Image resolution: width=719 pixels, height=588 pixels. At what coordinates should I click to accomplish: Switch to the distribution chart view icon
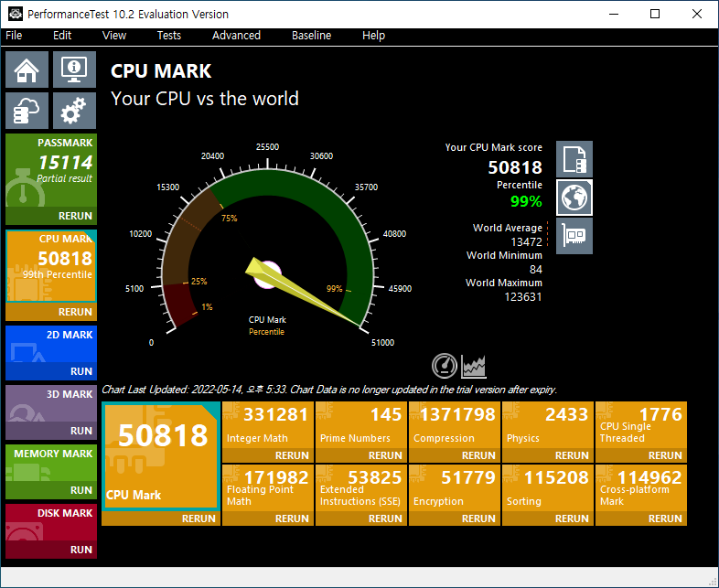(x=473, y=366)
